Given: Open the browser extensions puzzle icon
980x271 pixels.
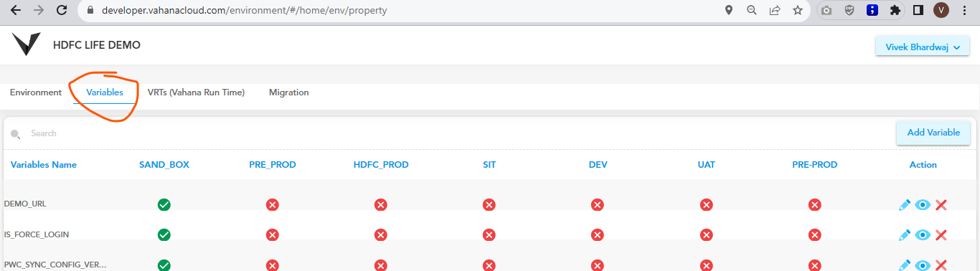Looking at the screenshot, I should (895, 11).
